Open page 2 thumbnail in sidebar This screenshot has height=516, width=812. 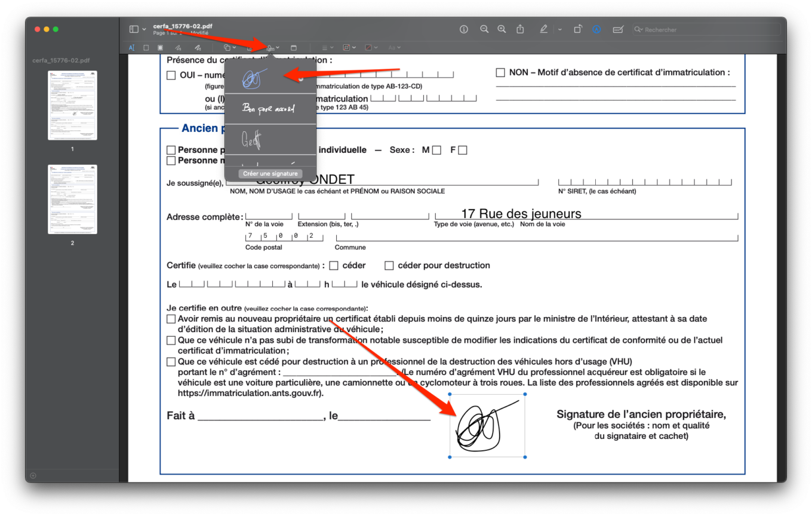(x=72, y=199)
